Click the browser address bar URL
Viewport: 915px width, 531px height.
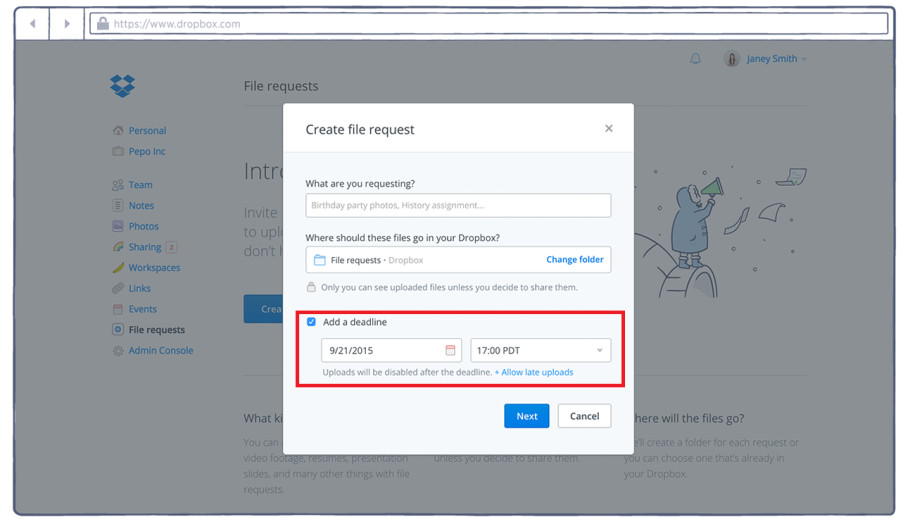[177, 24]
